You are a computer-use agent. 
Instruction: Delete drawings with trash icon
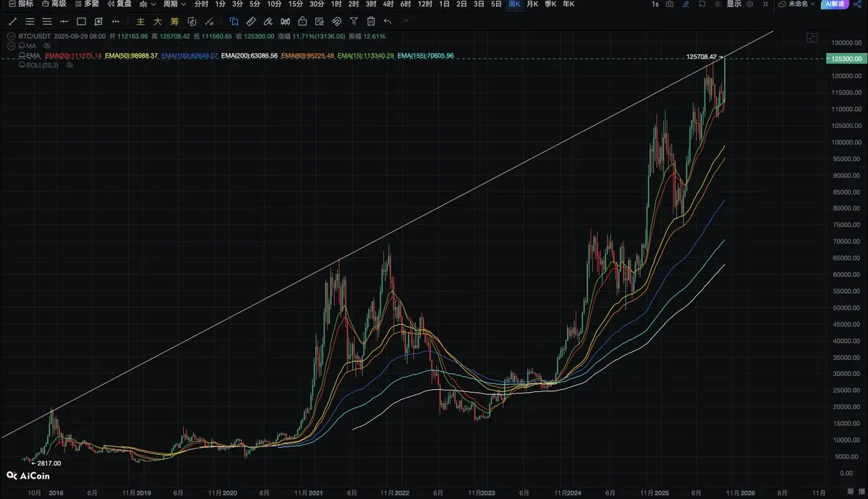point(371,22)
